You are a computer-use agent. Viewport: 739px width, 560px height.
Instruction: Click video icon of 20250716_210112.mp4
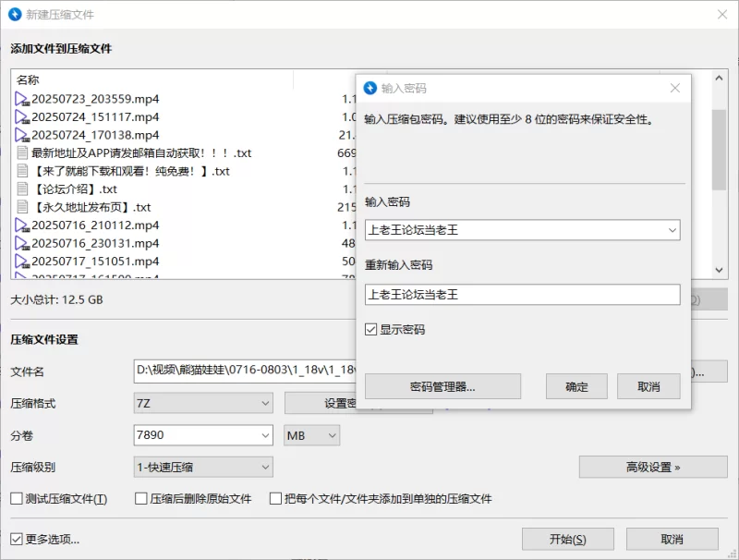pyautogui.click(x=22, y=225)
